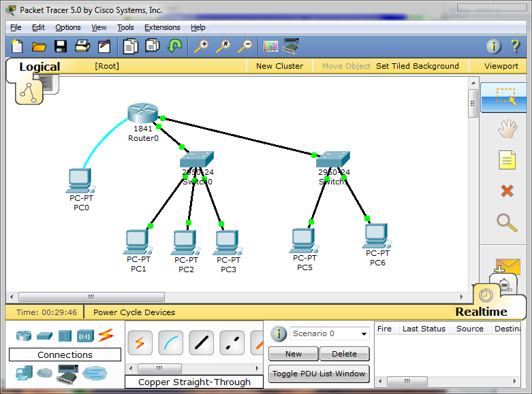
Task: Click the New scenario button
Action: tap(294, 354)
